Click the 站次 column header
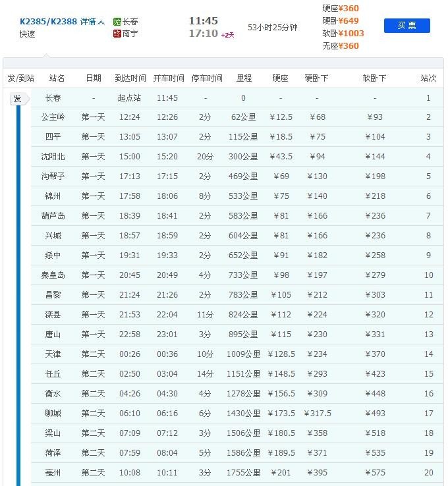Screen dimensions: 448x486 (x=428, y=78)
